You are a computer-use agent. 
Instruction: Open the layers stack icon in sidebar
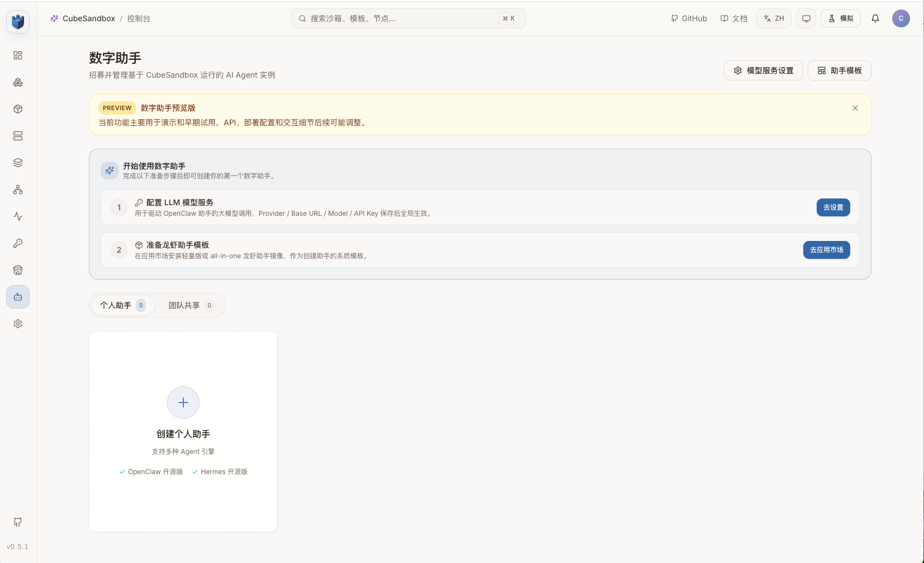[18, 163]
